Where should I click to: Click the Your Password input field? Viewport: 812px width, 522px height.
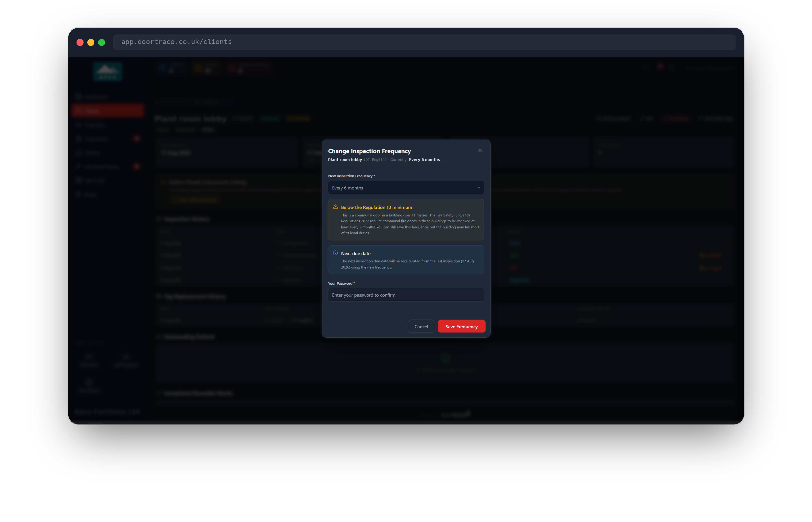point(406,295)
